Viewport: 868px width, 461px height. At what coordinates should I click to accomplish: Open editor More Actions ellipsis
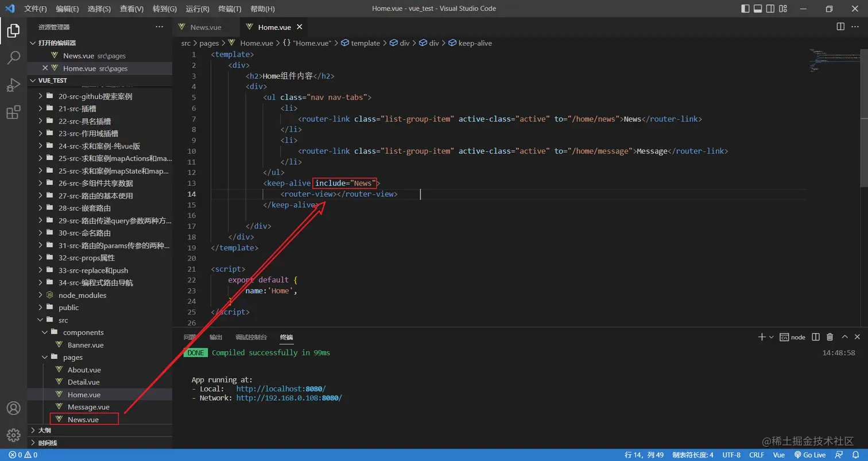[x=856, y=26]
